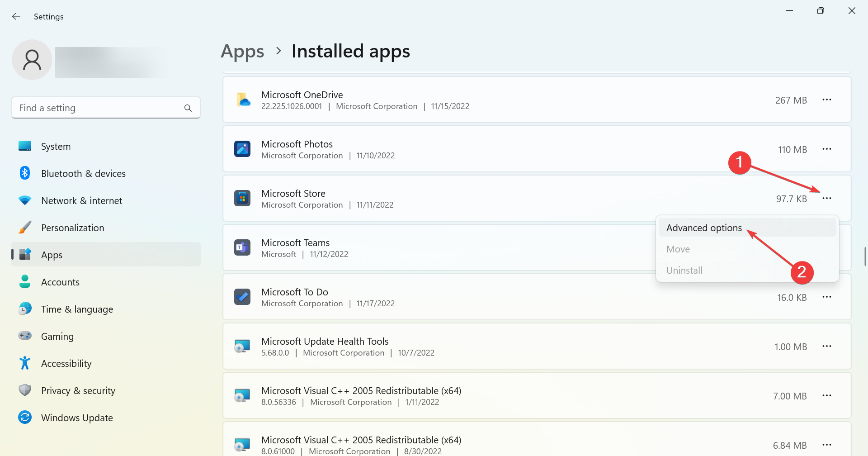Click the Privacy shield icon

(25, 390)
